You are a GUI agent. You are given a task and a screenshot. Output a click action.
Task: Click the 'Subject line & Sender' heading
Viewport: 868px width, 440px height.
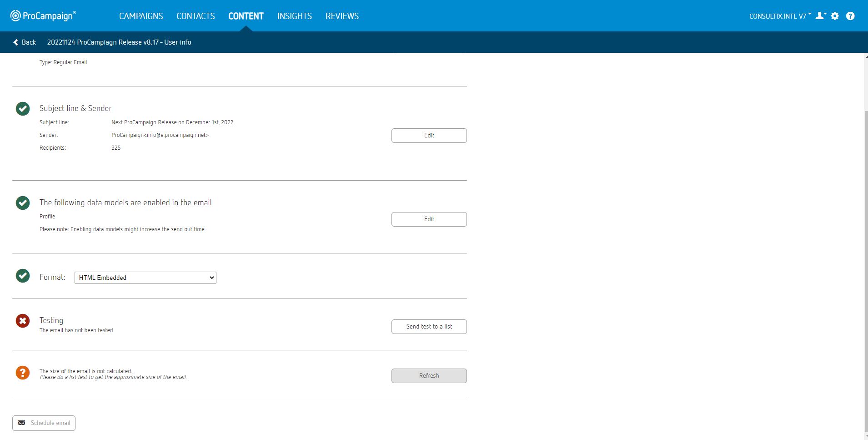click(75, 108)
